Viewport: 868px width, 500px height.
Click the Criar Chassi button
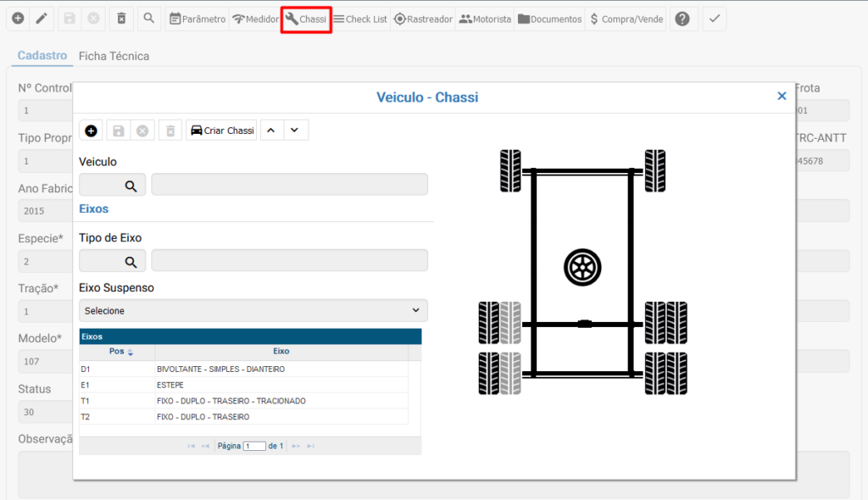click(221, 131)
